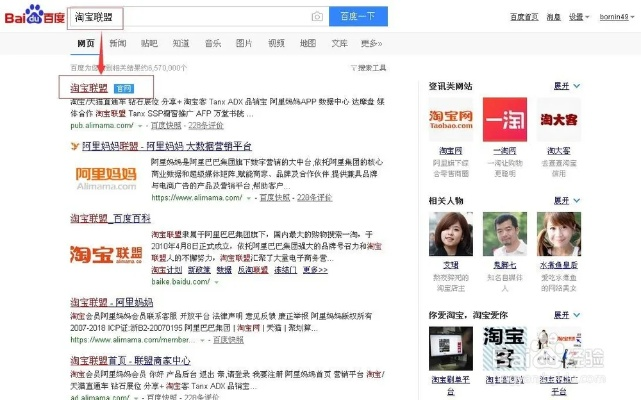Screen dimensions: 641x400
Task: Click 阿里妈妈 result favicon icon
Action: click(x=74, y=146)
